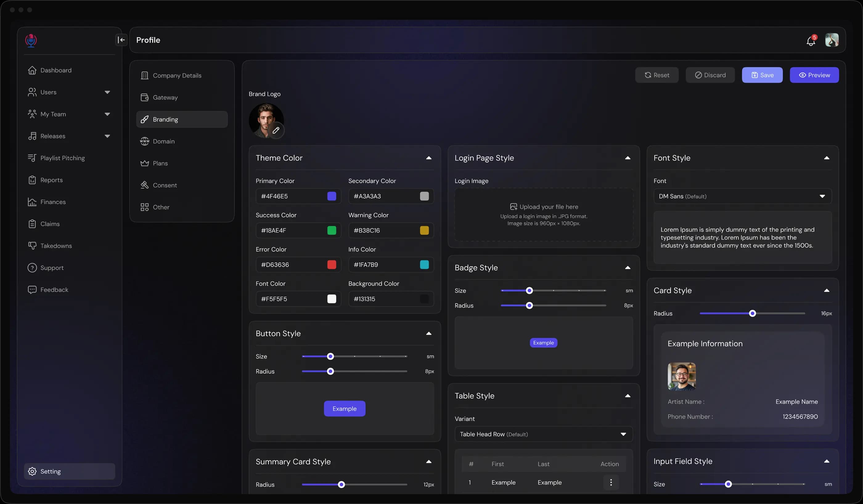Screen dimensions: 863x504
Task: Click the Reports clipboard icon
Action: coord(32,180)
